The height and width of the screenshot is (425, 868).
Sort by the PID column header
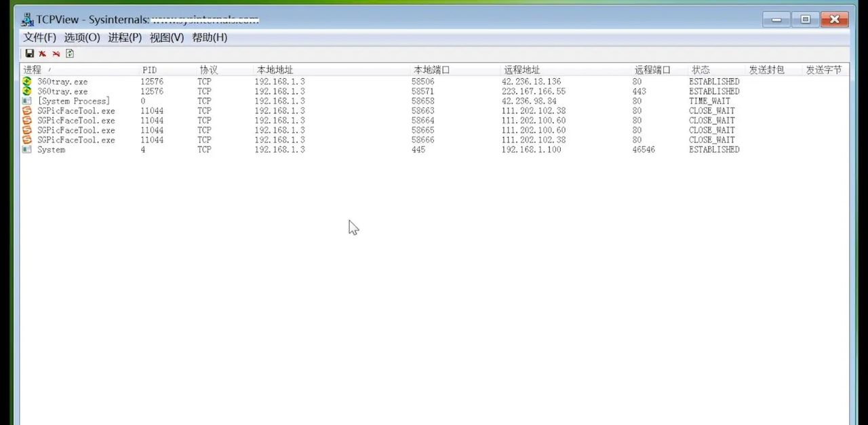(x=167, y=70)
